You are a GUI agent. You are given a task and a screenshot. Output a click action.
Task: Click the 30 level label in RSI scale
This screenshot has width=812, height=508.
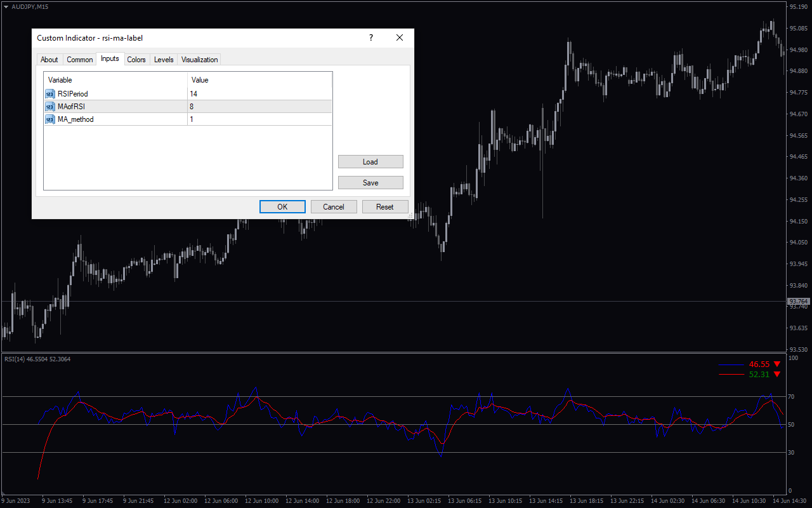pyautogui.click(x=792, y=453)
